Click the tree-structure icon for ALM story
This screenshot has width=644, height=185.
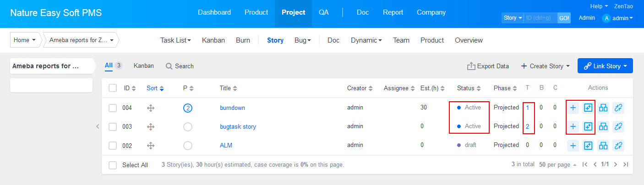coord(603,146)
